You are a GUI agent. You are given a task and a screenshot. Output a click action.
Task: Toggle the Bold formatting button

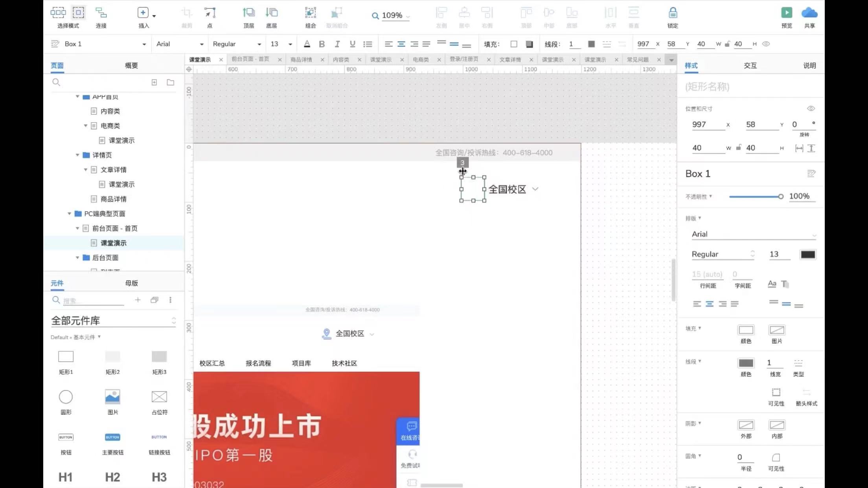tap(322, 44)
